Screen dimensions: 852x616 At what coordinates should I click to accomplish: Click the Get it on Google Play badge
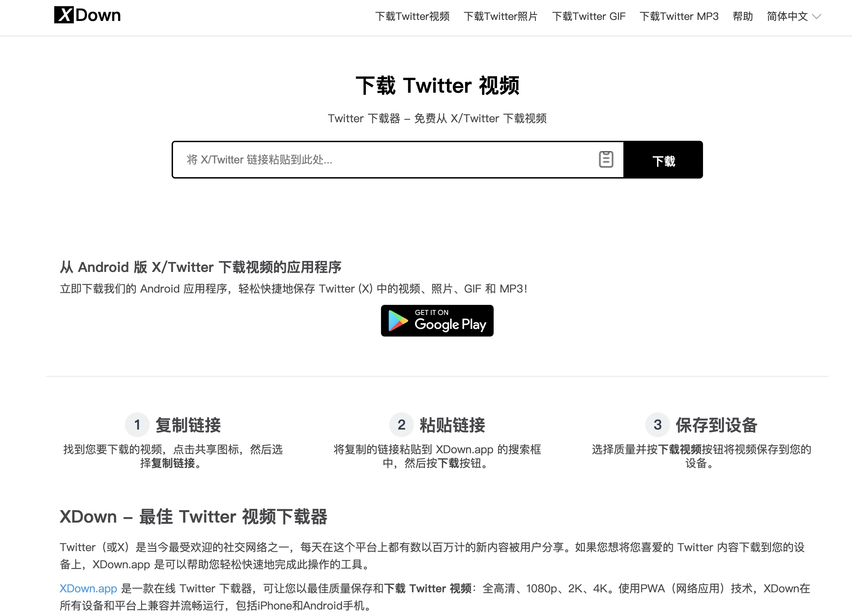point(437,321)
